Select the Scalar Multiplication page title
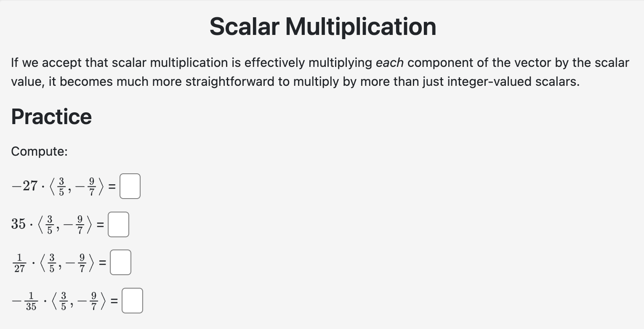Screen dimensions: 644x329 click(x=322, y=27)
